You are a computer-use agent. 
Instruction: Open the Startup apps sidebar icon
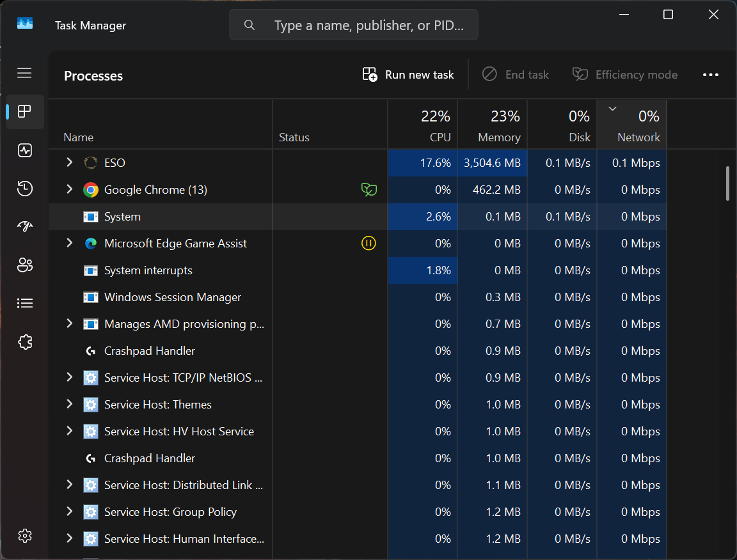[24, 226]
